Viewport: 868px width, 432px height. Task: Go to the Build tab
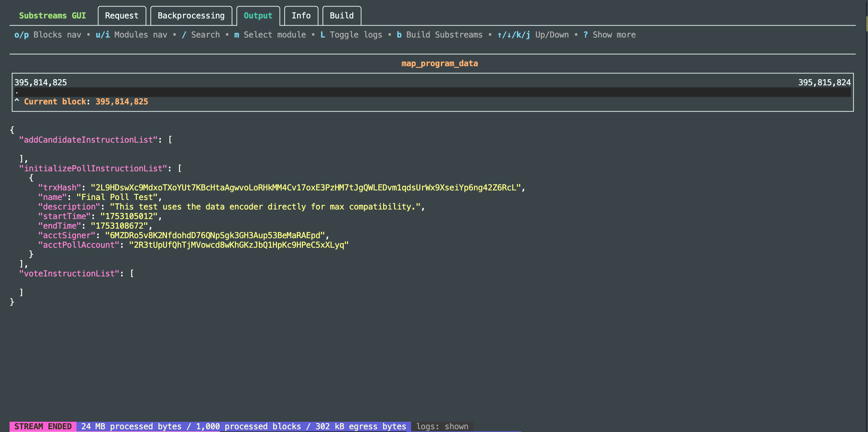341,16
